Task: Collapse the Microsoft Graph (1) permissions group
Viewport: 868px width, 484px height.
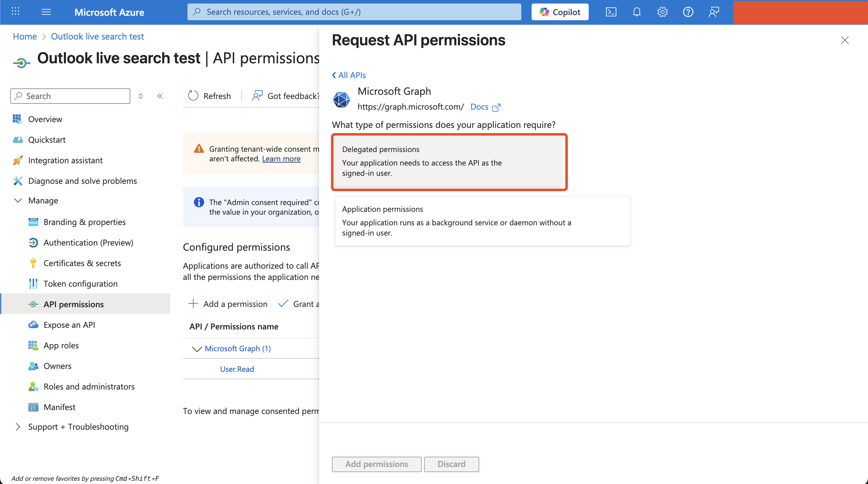Action: (196, 349)
